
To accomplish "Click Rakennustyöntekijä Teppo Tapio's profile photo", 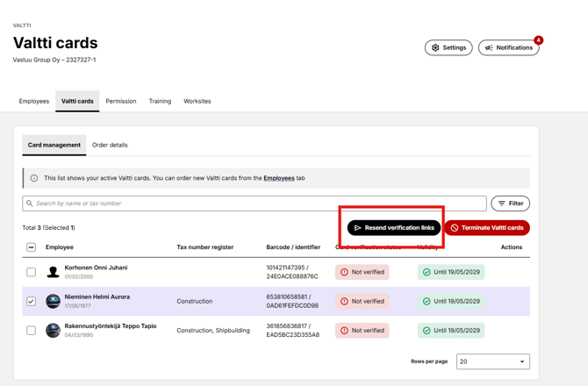I will (x=53, y=331).
